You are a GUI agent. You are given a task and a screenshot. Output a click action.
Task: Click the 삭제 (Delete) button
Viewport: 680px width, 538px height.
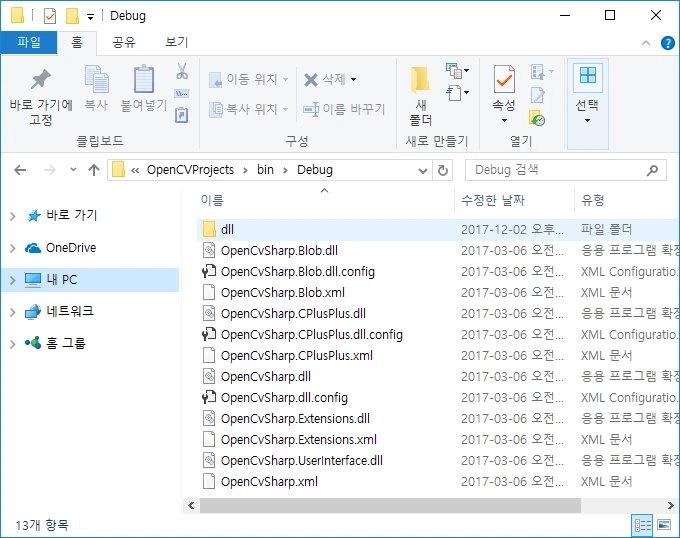tap(330, 80)
